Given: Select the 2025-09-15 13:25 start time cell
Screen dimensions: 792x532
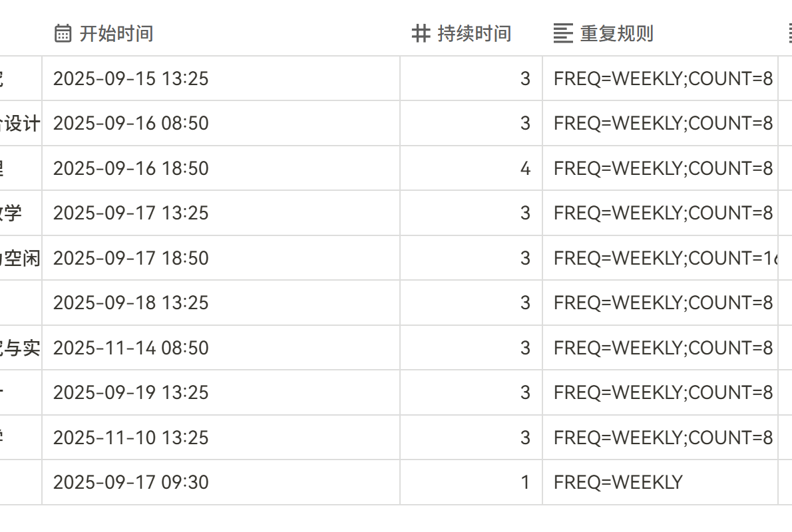Looking at the screenshot, I should click(x=131, y=78).
